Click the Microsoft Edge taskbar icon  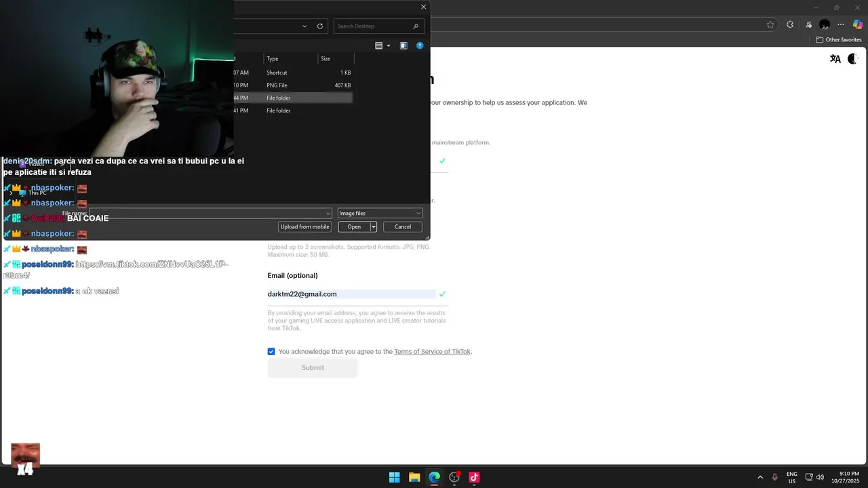[x=434, y=477]
